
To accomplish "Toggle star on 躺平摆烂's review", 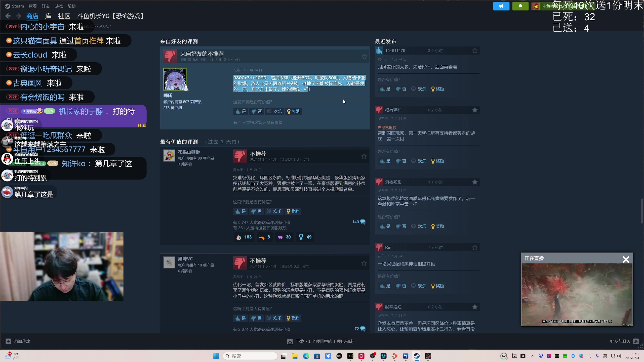I will [x=475, y=307].
